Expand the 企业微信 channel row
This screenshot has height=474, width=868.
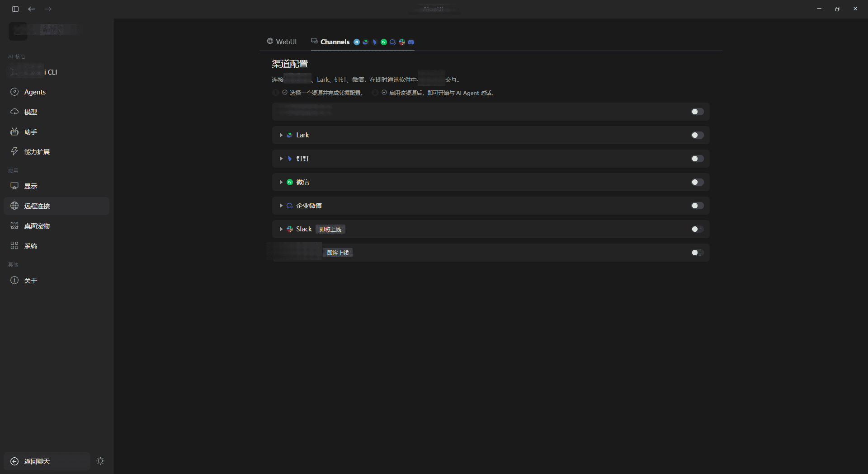pyautogui.click(x=281, y=206)
